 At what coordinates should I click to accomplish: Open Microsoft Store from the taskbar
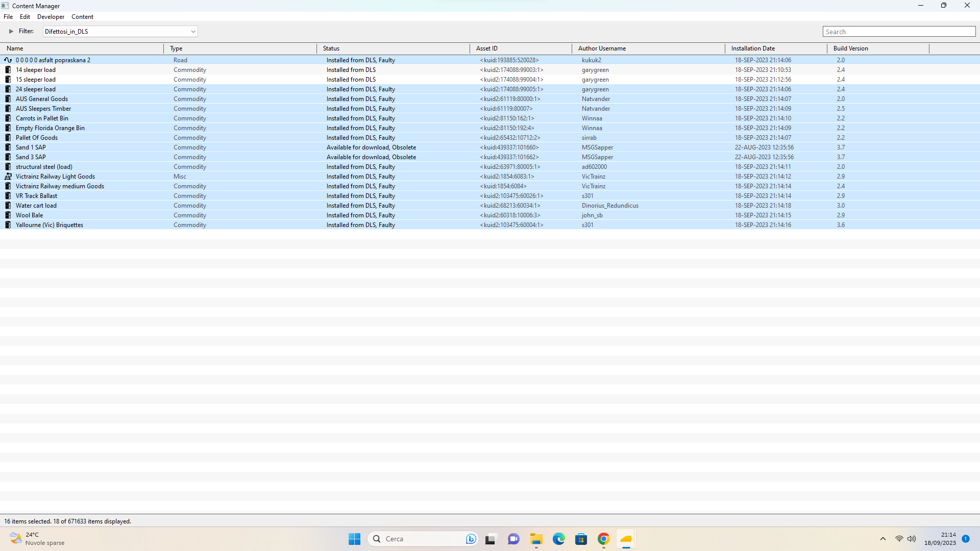581,539
